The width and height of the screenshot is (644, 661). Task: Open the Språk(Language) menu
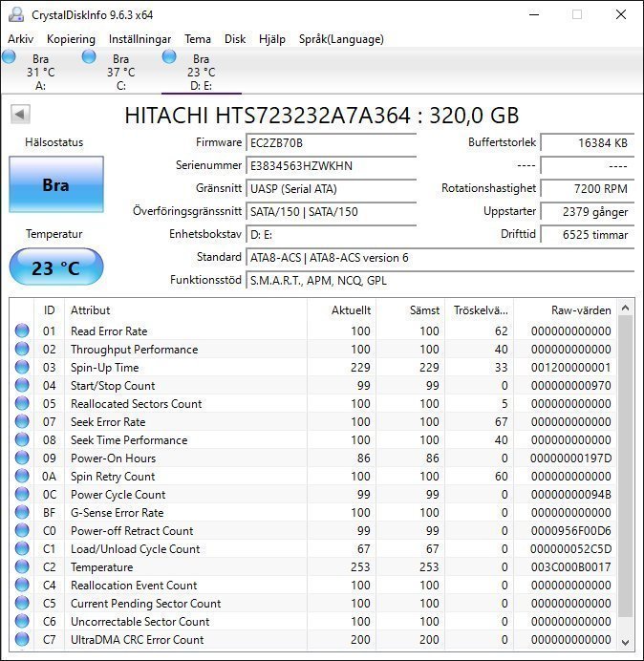click(x=341, y=39)
